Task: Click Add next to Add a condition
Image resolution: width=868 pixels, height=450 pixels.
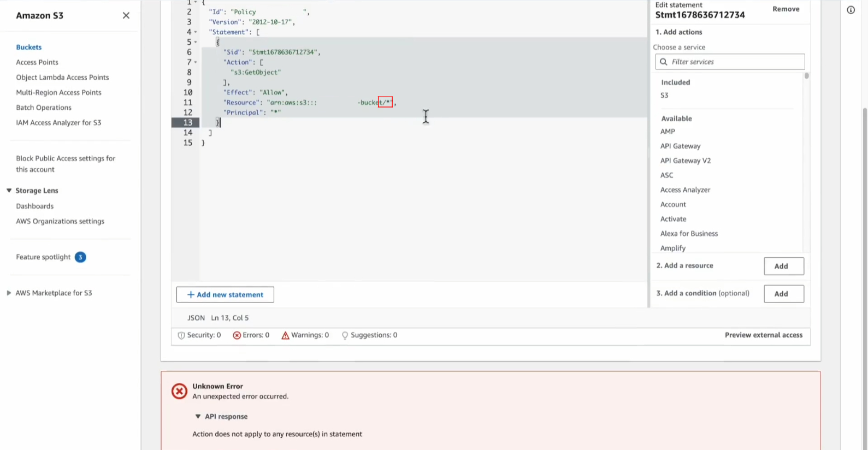Action: pos(784,294)
